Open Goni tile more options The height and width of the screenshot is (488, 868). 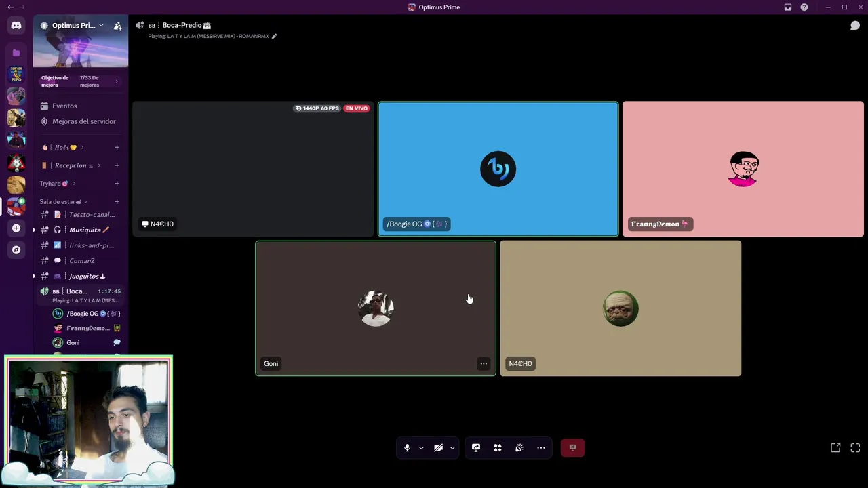click(484, 364)
